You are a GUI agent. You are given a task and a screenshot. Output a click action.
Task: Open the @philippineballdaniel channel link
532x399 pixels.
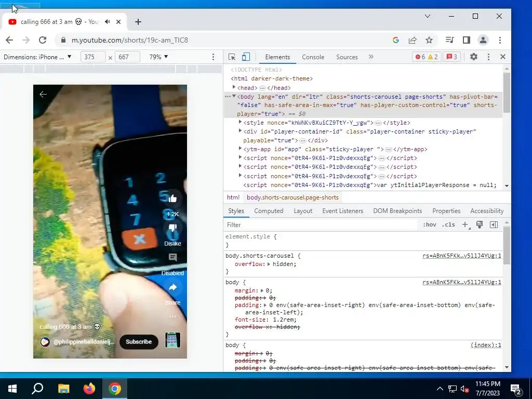(x=84, y=342)
